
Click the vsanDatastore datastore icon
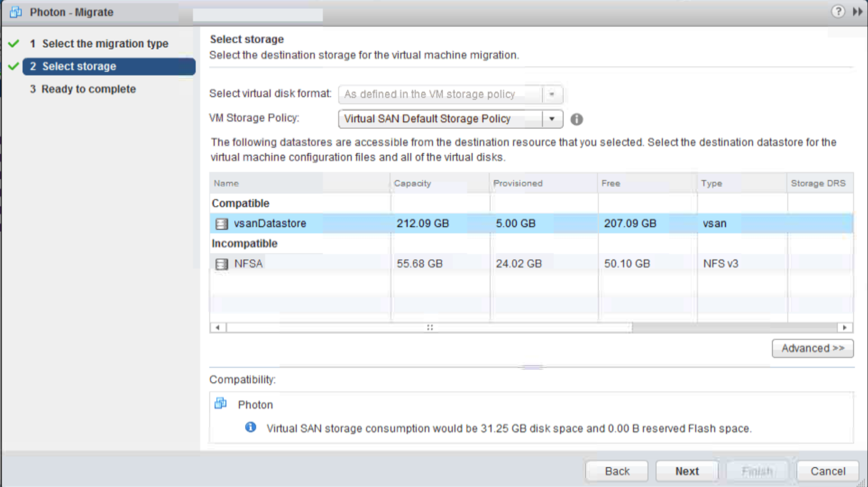tap(221, 224)
